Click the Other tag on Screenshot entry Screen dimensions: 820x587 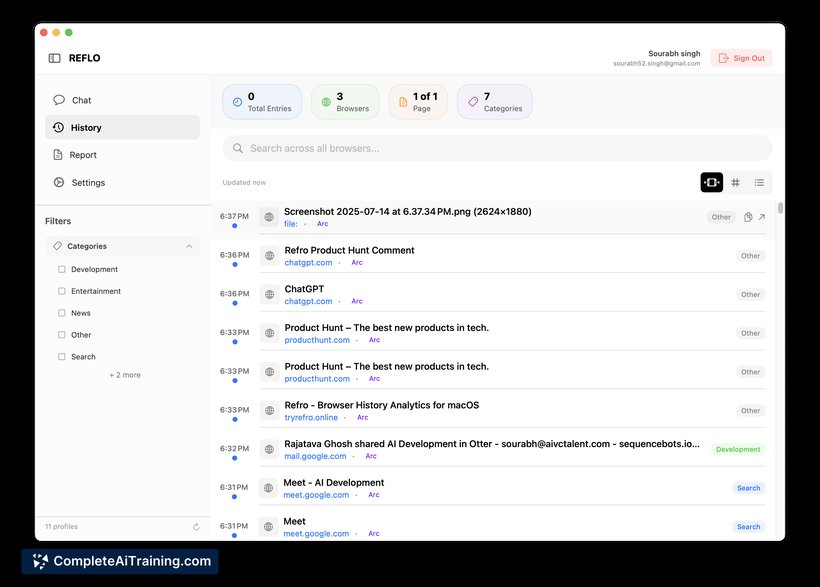721,217
